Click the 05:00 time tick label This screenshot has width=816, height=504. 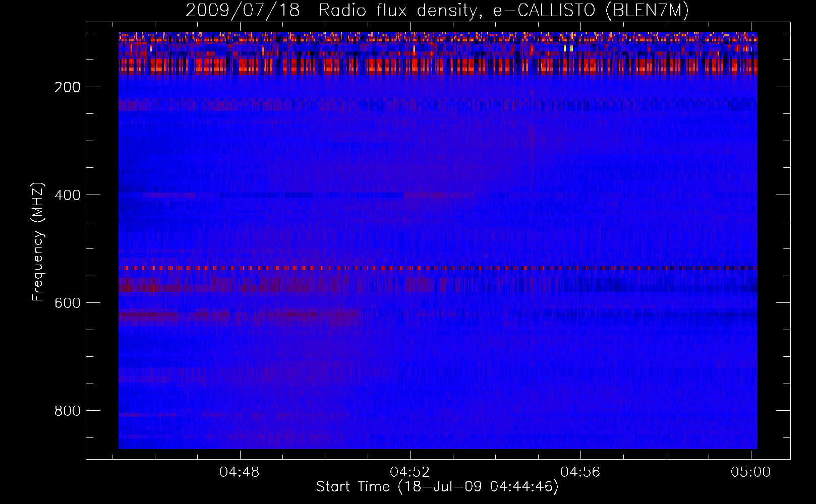(751, 472)
